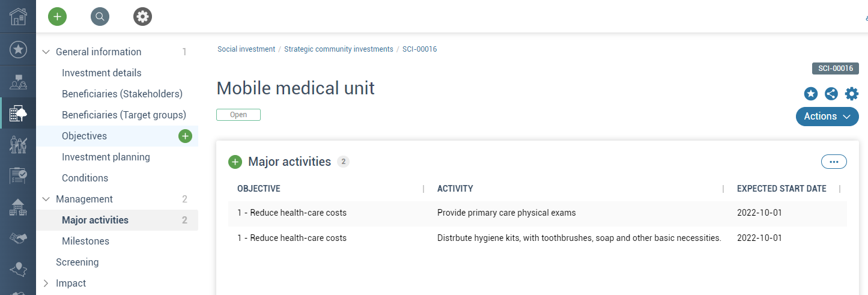Open the Milestones menu item
Screen dimensions: 868x295
tap(85, 242)
